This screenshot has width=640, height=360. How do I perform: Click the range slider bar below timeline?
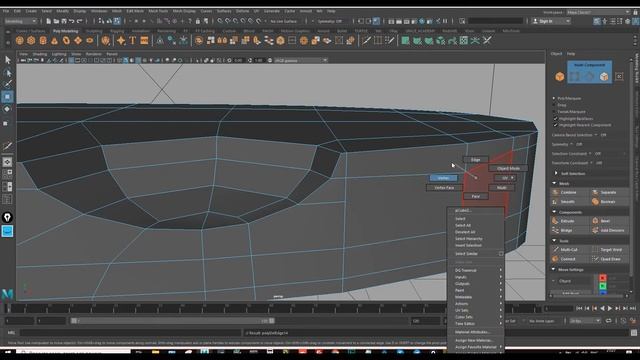pos(173,321)
